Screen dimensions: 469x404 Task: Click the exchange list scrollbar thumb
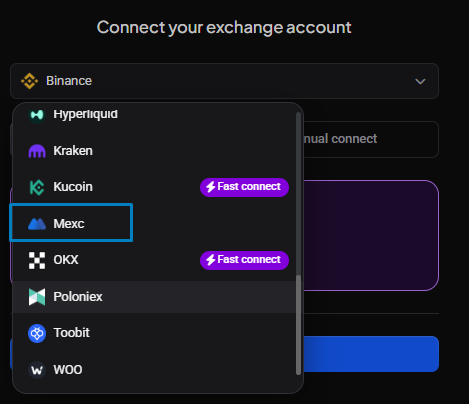(x=298, y=324)
